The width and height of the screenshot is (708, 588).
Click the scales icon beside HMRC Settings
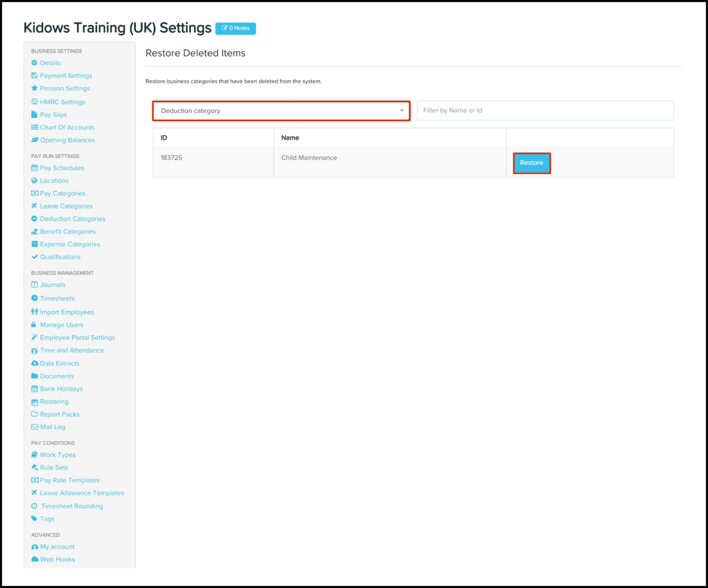(x=34, y=102)
